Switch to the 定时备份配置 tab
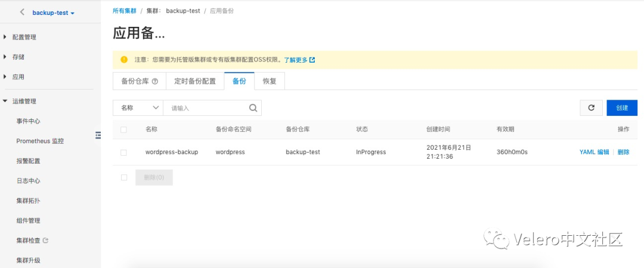Viewport: 644px width, 268px height. pyautogui.click(x=195, y=81)
